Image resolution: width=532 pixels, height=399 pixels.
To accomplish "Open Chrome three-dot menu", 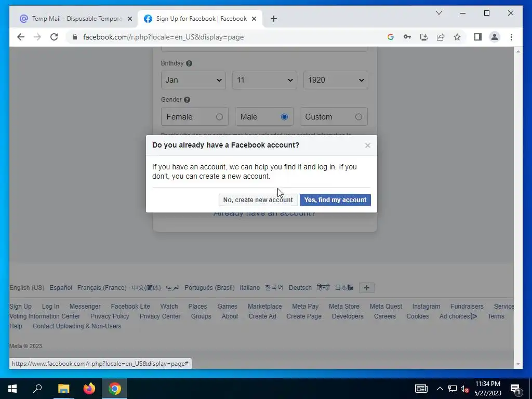I will (x=511, y=37).
